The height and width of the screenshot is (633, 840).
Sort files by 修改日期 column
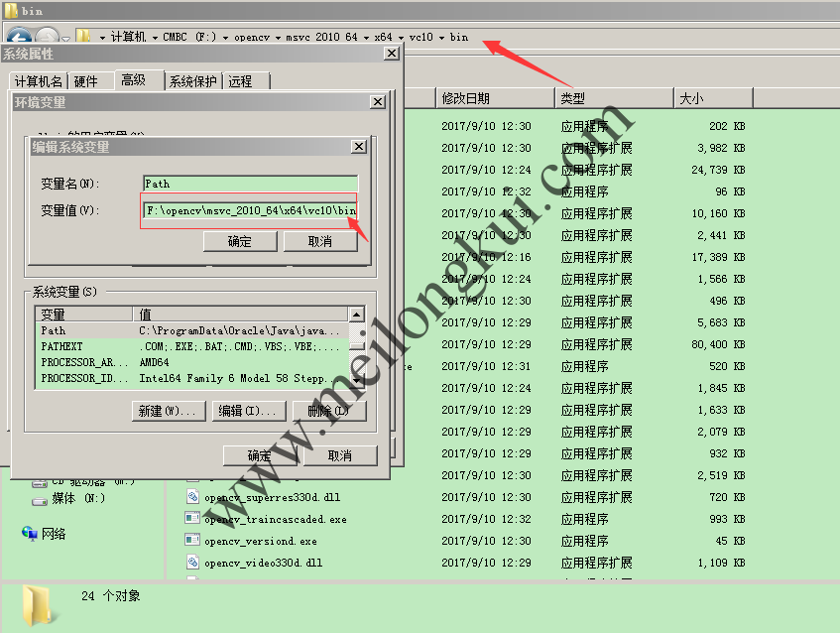coord(495,98)
